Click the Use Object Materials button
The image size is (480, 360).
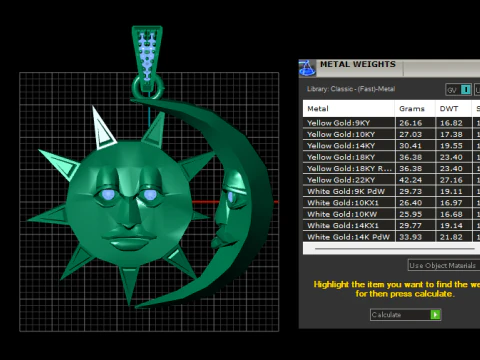(444, 265)
